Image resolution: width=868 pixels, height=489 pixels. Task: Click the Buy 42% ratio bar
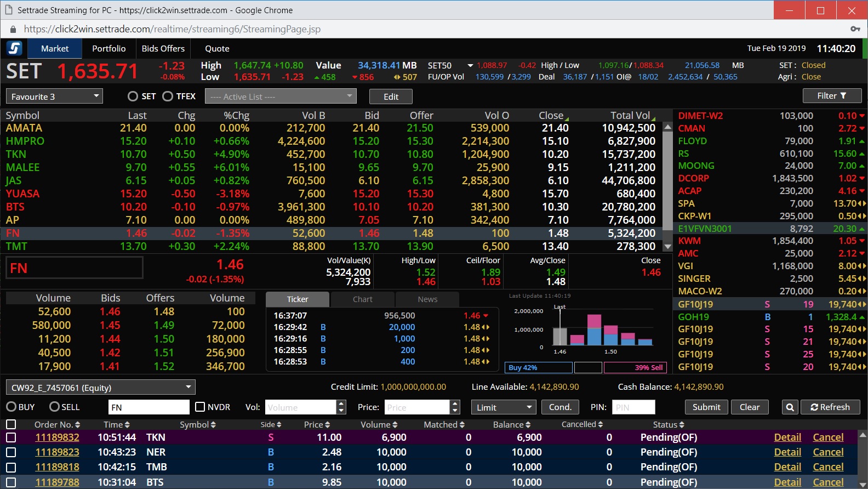point(538,367)
